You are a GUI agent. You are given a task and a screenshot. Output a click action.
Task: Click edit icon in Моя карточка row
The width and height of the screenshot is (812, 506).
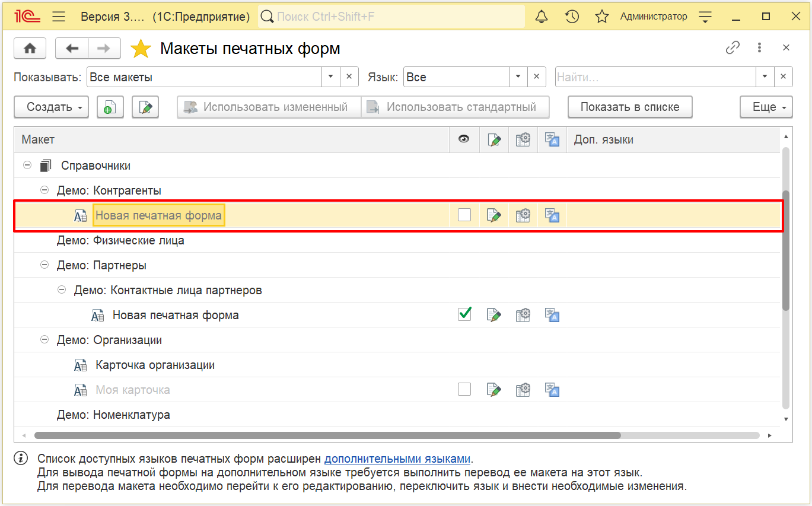pyautogui.click(x=493, y=390)
